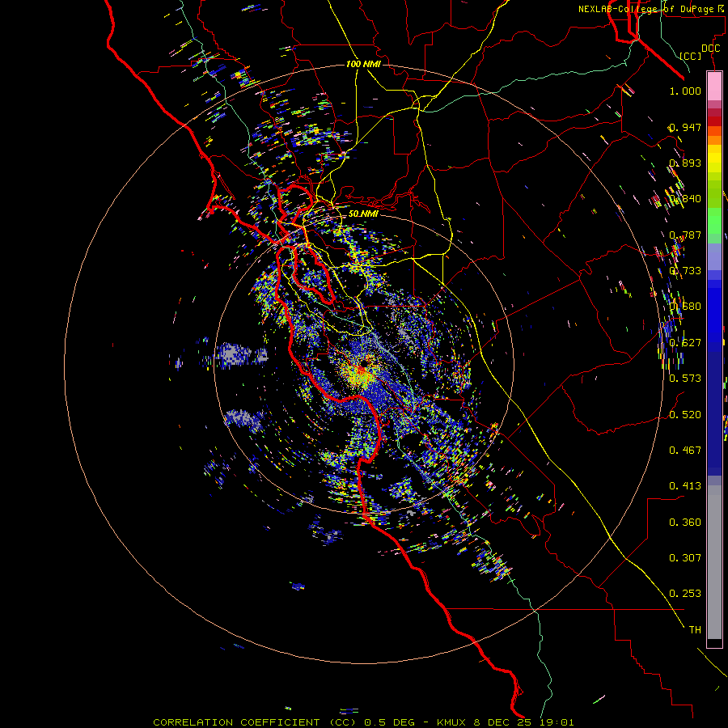Select the 0.467 legend value
The width and height of the screenshot is (728, 728).
pos(685,451)
